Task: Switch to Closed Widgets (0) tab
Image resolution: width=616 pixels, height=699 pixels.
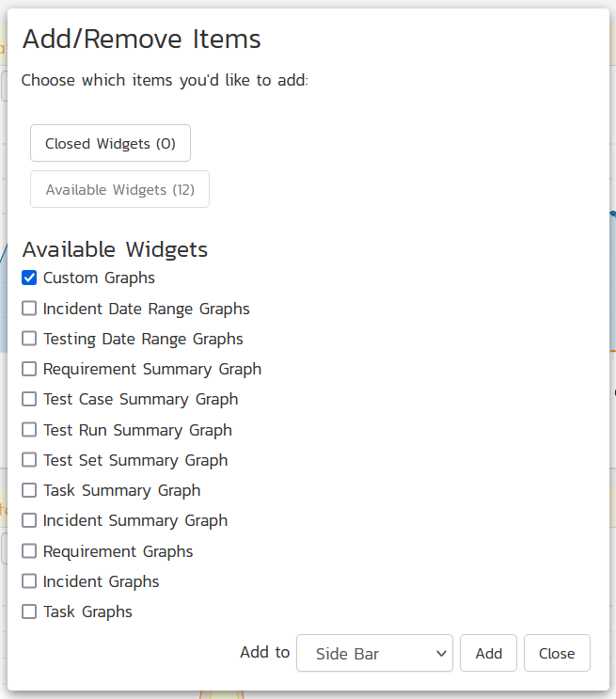Action: coord(110,144)
